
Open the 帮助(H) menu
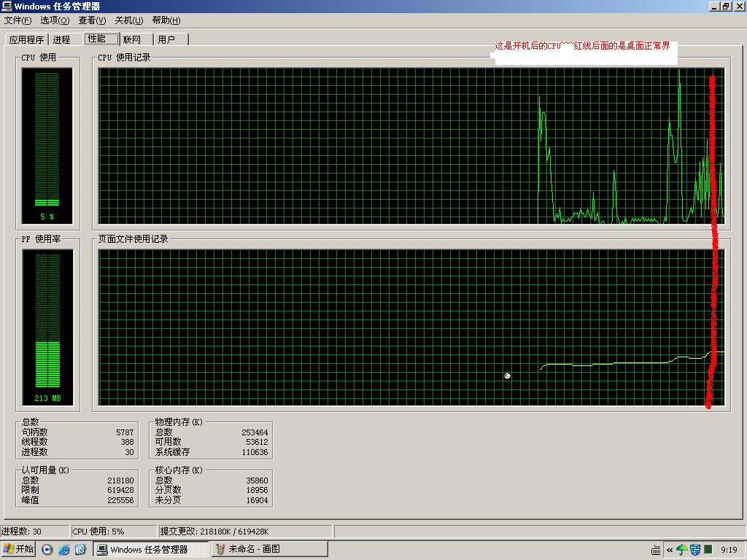166,20
